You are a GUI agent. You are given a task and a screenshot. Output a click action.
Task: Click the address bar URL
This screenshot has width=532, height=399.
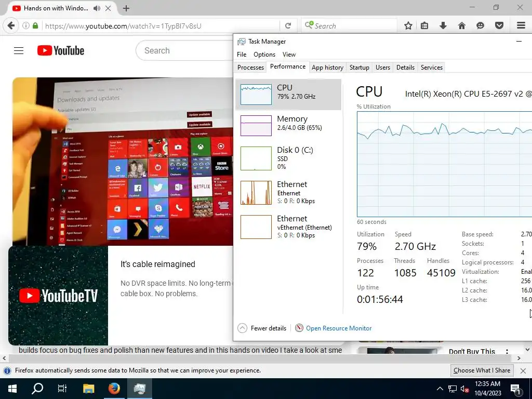click(123, 26)
